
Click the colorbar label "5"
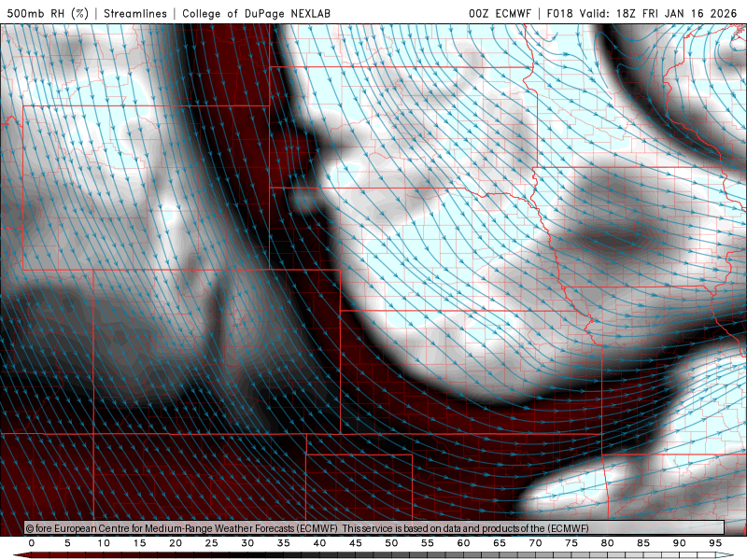[67, 543]
